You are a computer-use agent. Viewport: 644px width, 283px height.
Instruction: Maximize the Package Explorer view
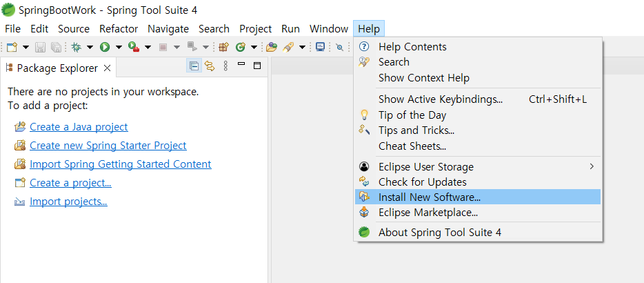click(257, 66)
